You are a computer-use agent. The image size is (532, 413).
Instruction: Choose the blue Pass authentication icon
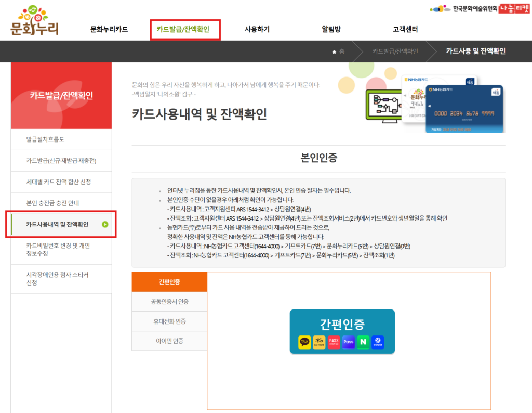[x=349, y=342]
